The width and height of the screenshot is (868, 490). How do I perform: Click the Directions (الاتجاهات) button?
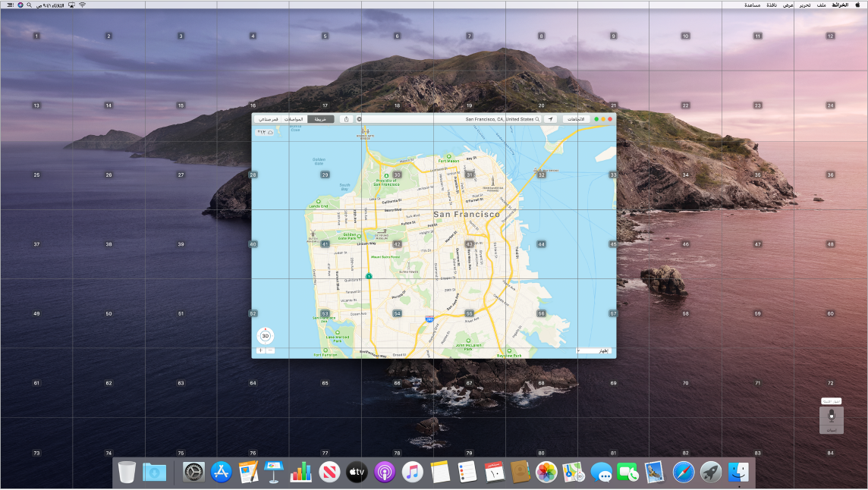[x=576, y=119]
